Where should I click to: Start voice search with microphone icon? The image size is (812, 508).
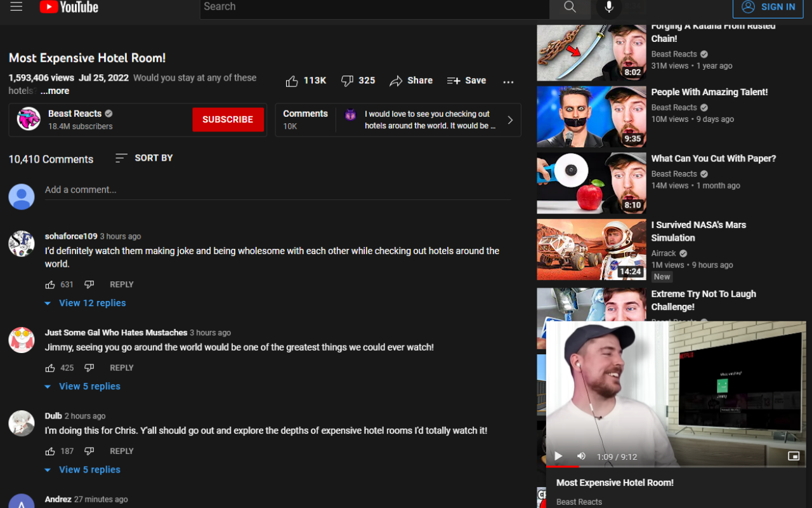(x=608, y=7)
